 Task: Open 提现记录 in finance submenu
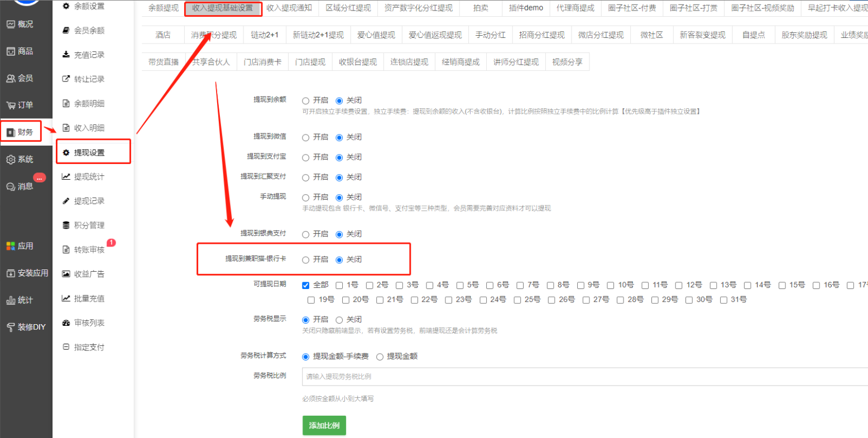[89, 201]
